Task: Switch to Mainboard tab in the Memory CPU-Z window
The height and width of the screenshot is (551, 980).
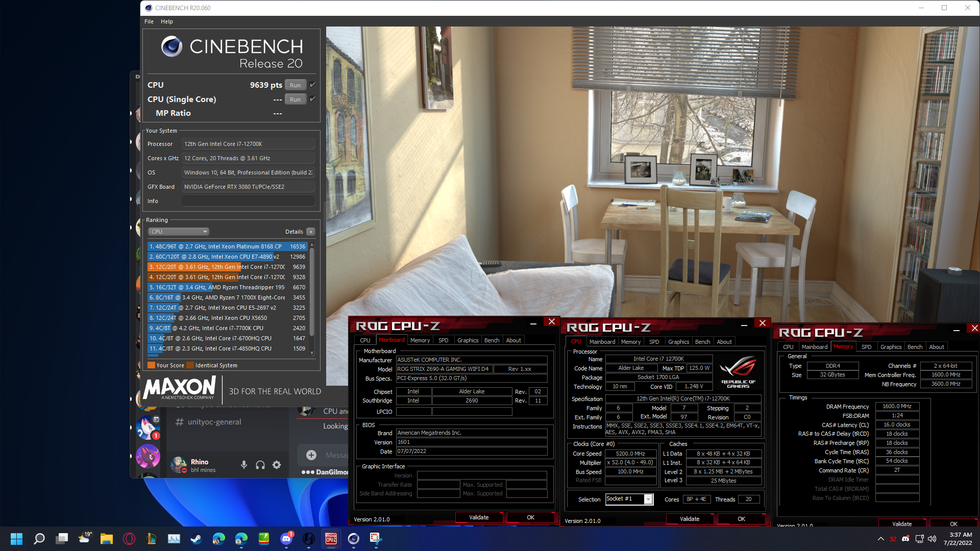Action: pos(815,347)
